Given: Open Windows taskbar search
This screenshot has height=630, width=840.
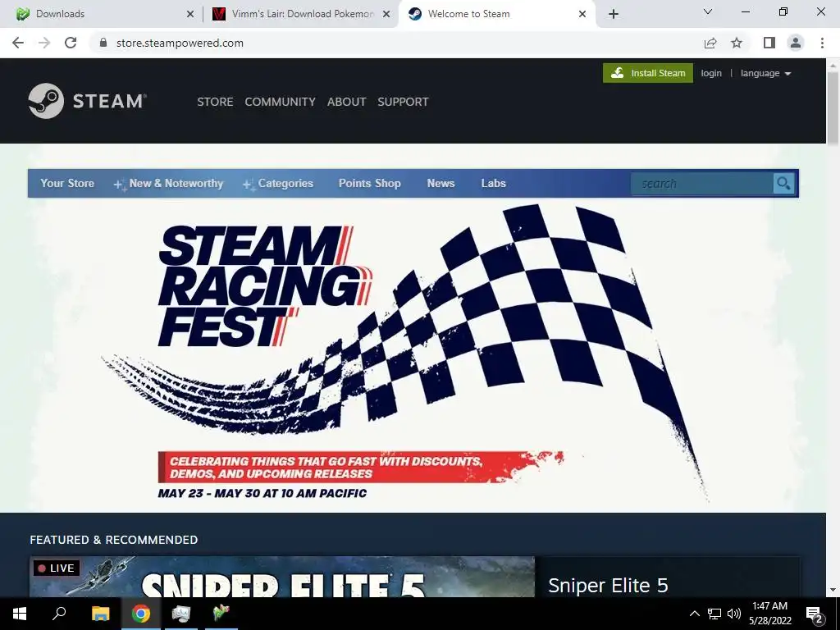Looking at the screenshot, I should click(x=59, y=614).
